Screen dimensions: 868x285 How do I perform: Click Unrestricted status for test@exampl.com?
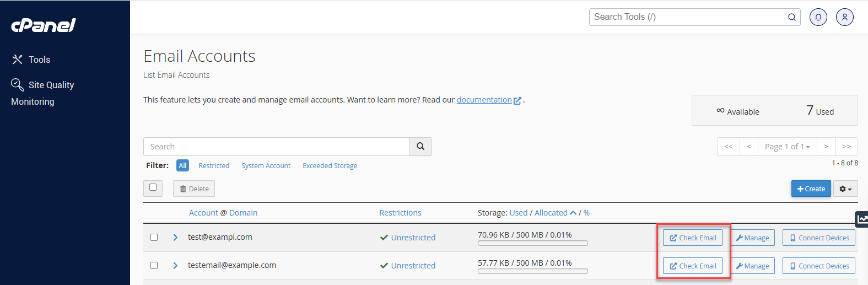click(408, 238)
